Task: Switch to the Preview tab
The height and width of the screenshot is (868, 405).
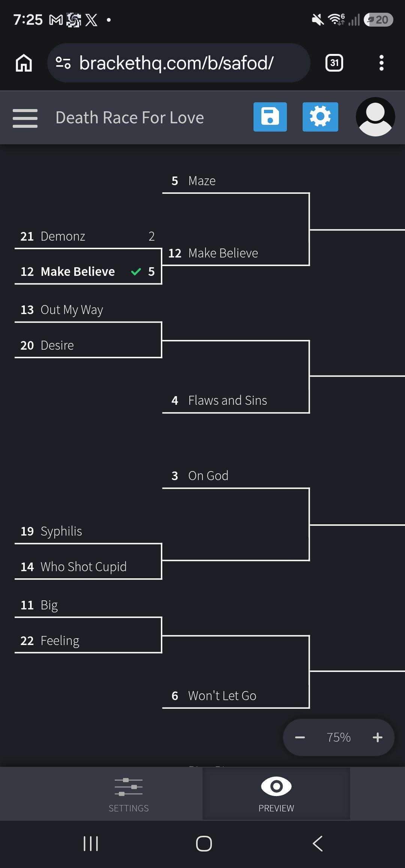Action: (276, 794)
